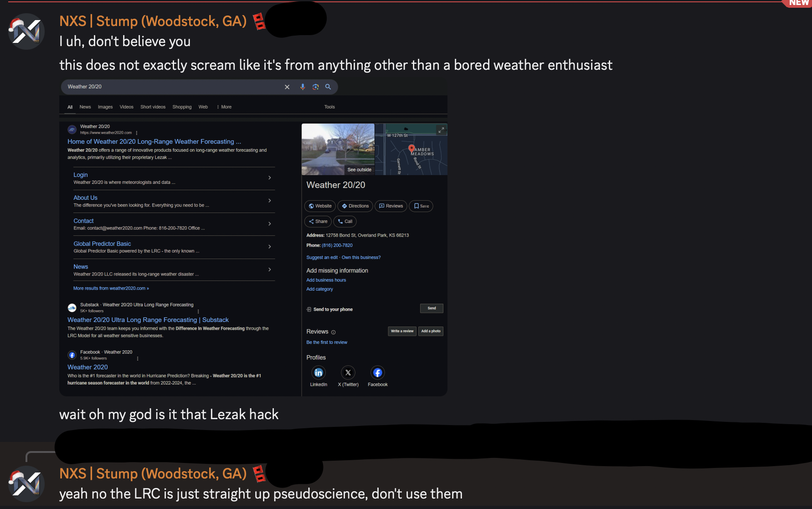Open the lower NXS Stump avatar

pyautogui.click(x=26, y=484)
